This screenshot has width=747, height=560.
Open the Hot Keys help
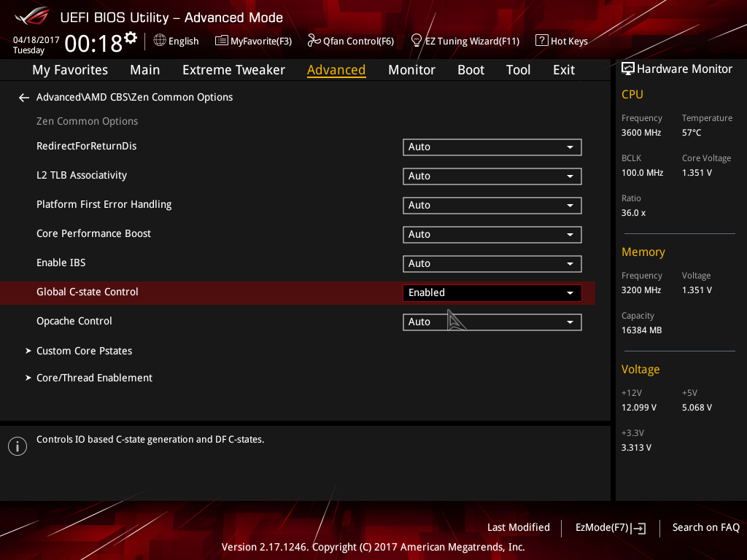tap(561, 41)
